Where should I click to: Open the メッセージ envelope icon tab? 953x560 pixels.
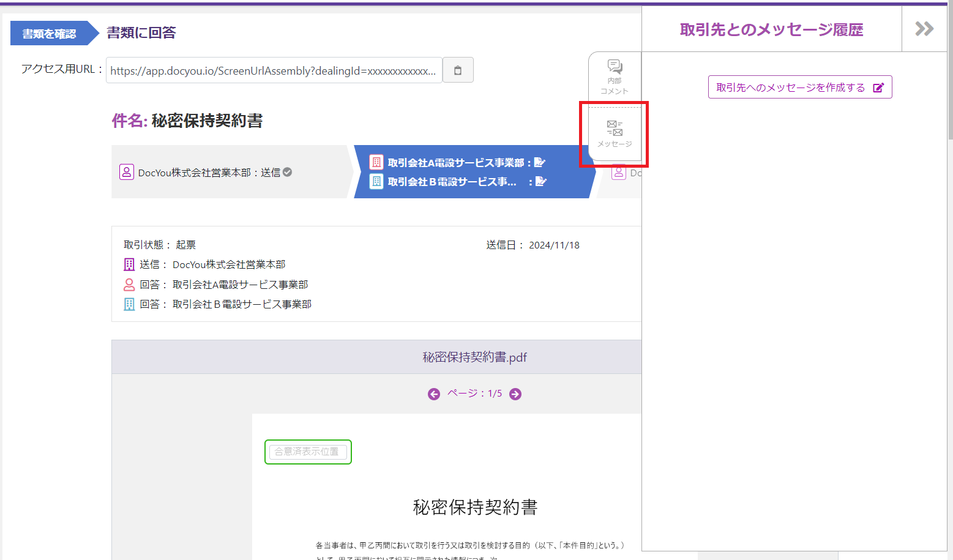[x=615, y=133]
